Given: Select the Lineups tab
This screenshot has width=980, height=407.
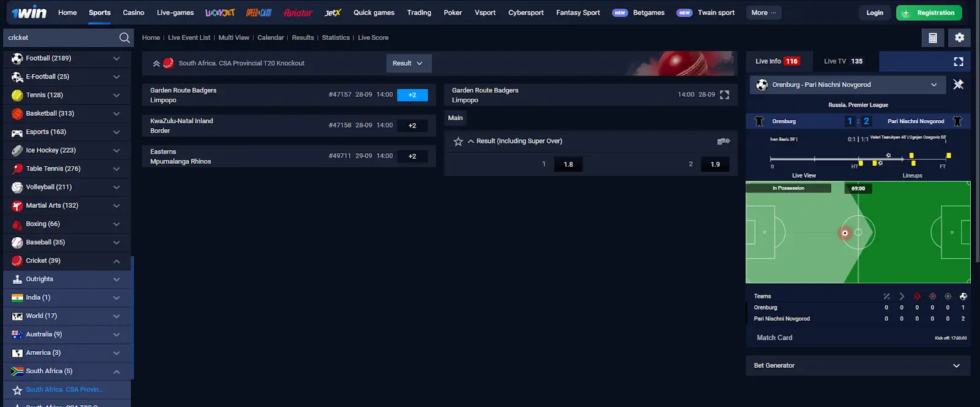Looking at the screenshot, I should tap(912, 175).
